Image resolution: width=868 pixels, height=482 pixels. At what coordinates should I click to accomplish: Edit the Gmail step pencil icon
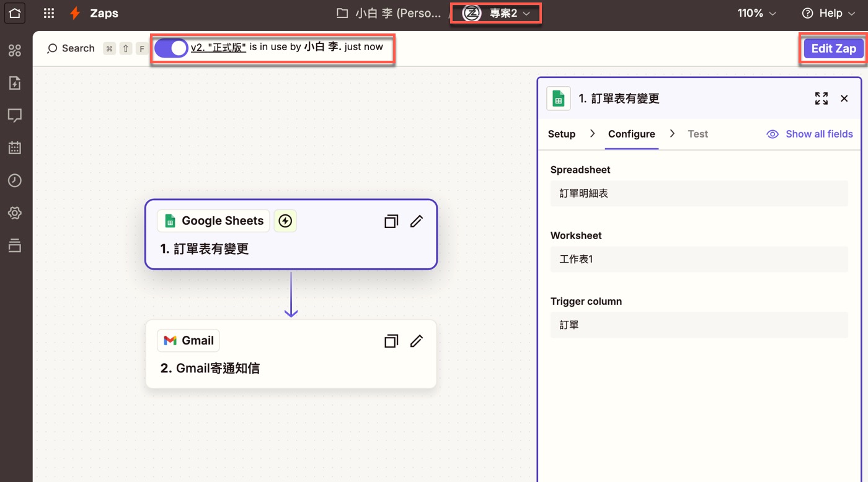pyautogui.click(x=417, y=341)
